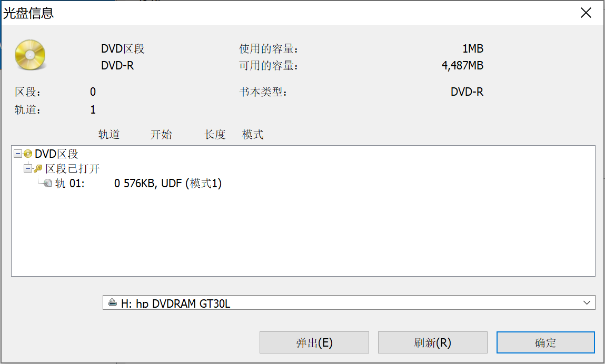Click the 模式 column header
The image size is (605, 364).
[x=253, y=135]
